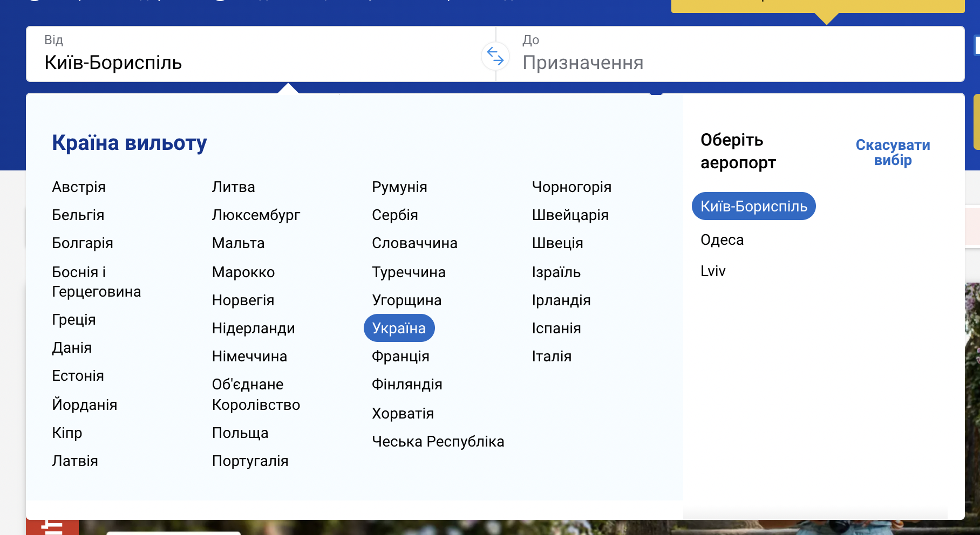
Task: Choose country Норвегія
Action: click(x=243, y=300)
